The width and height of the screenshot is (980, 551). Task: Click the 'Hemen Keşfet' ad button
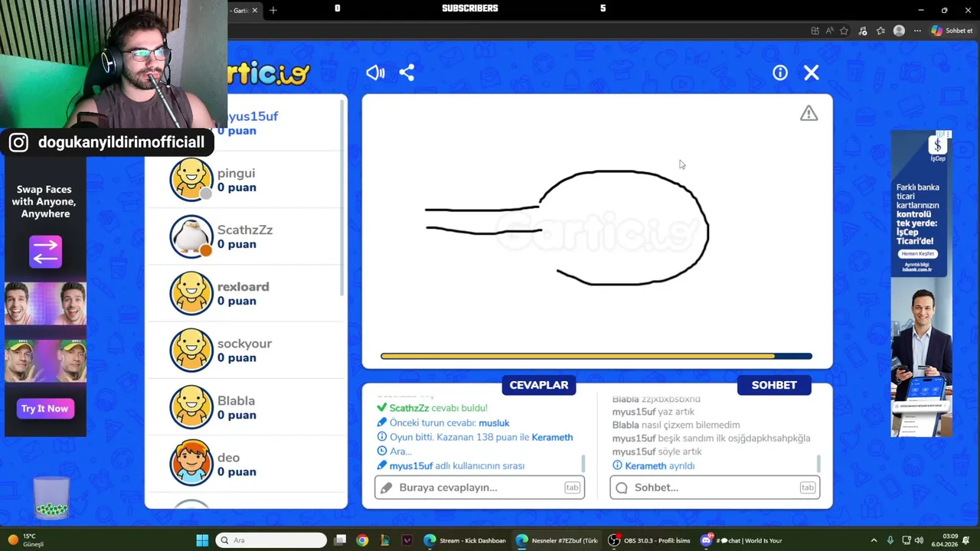[x=919, y=253]
